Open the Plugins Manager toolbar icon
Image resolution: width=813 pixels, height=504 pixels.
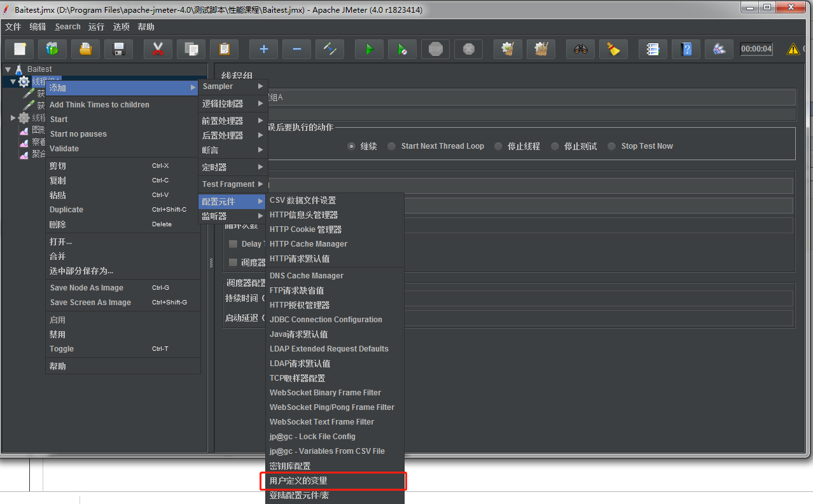click(x=719, y=49)
